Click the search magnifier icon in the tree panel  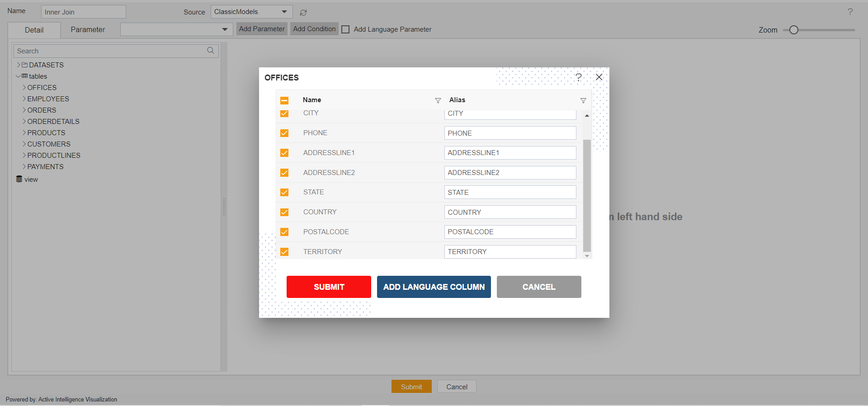(211, 51)
